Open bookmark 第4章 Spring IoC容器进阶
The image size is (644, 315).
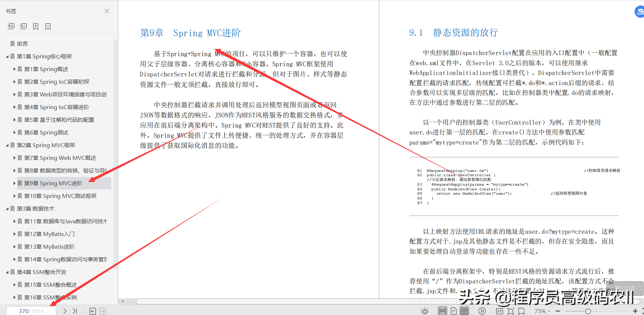tap(57, 107)
